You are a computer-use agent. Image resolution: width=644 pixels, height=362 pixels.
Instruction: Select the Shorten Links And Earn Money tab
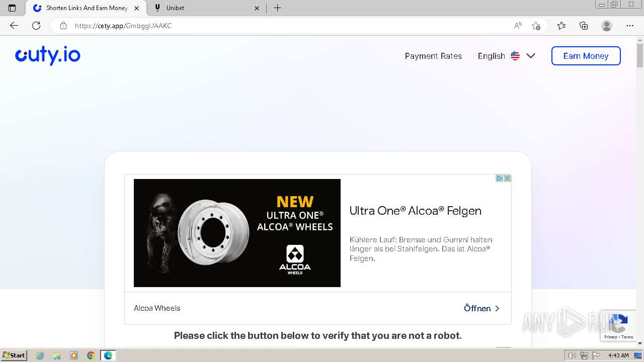coord(86,8)
